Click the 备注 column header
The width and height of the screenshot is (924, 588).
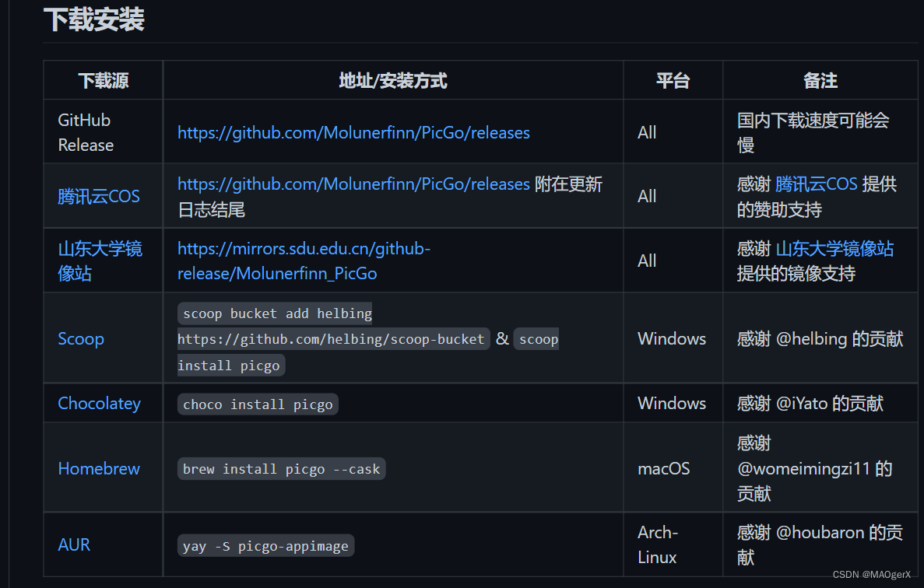pos(820,81)
